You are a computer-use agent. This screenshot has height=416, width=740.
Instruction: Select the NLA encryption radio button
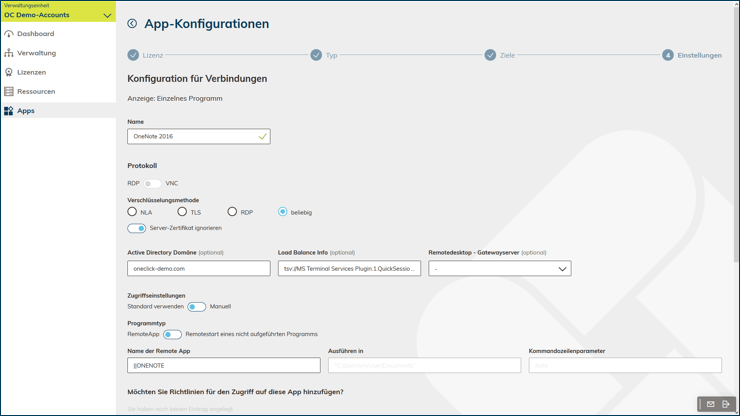[x=132, y=212]
